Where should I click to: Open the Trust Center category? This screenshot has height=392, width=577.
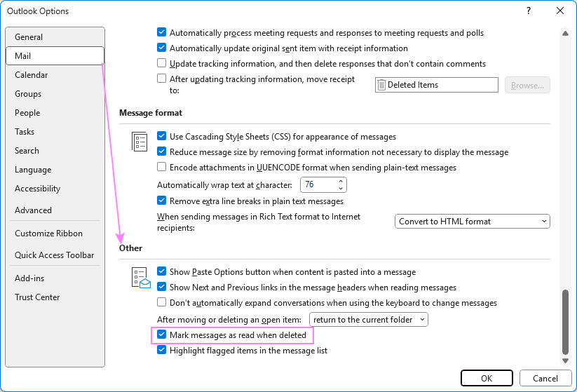(37, 297)
